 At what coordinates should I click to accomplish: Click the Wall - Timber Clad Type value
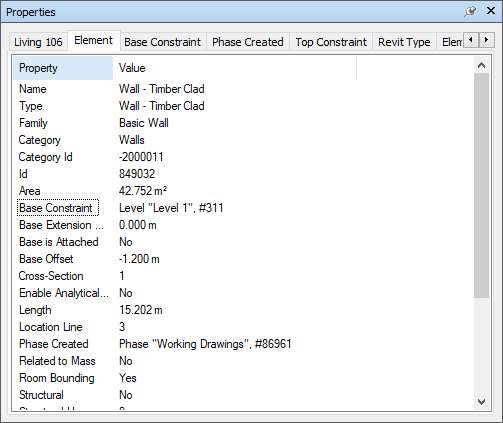[162, 106]
